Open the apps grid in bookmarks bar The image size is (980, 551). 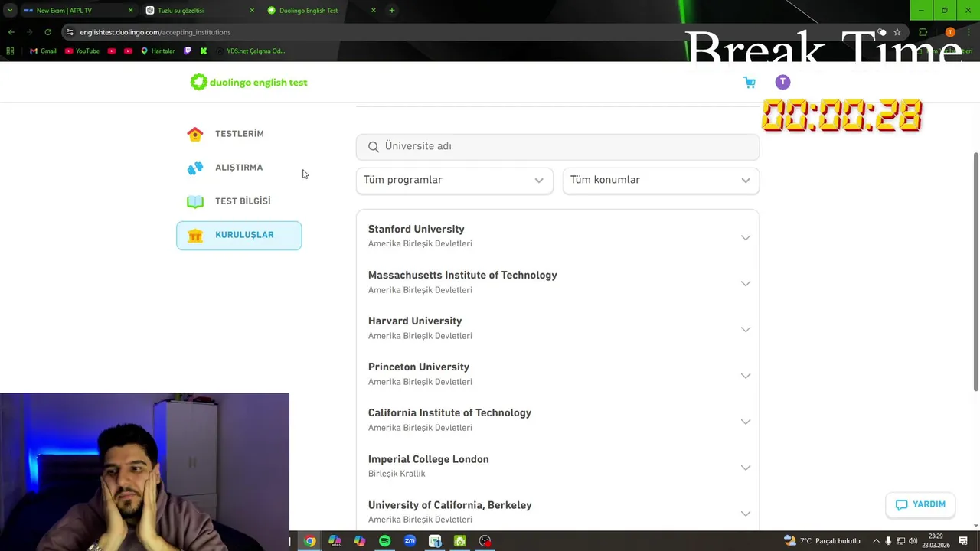click(10, 51)
